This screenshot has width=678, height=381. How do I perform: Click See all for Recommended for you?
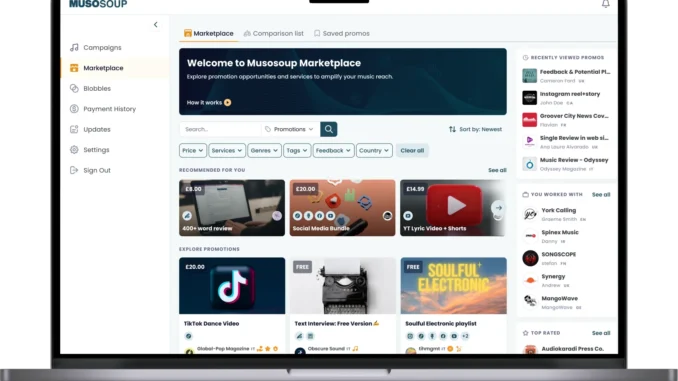(497, 170)
